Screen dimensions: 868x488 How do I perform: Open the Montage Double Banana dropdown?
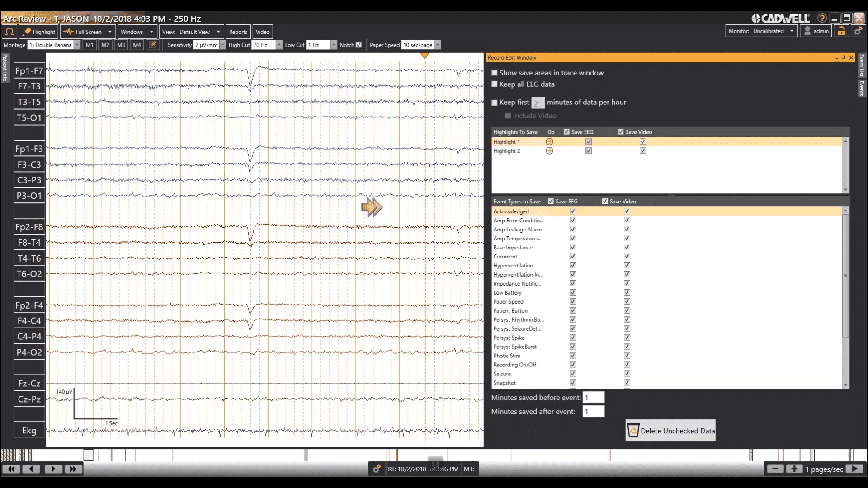(77, 45)
